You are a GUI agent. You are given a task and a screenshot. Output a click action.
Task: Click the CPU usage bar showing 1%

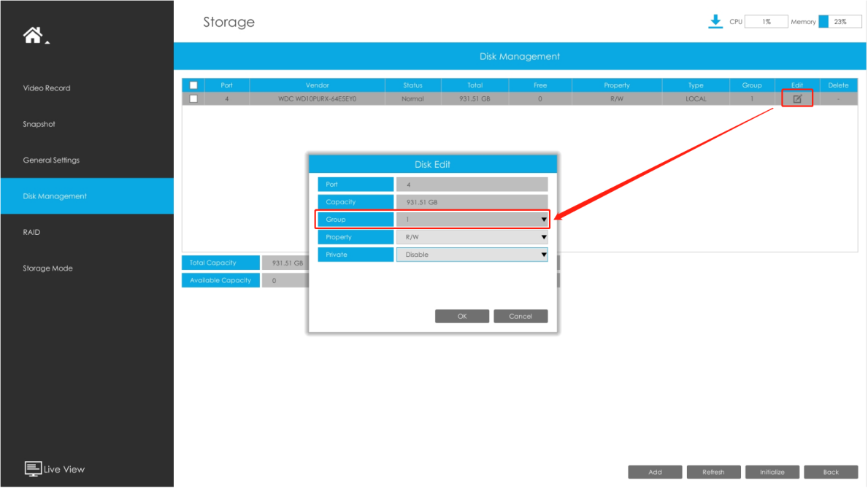coord(766,22)
